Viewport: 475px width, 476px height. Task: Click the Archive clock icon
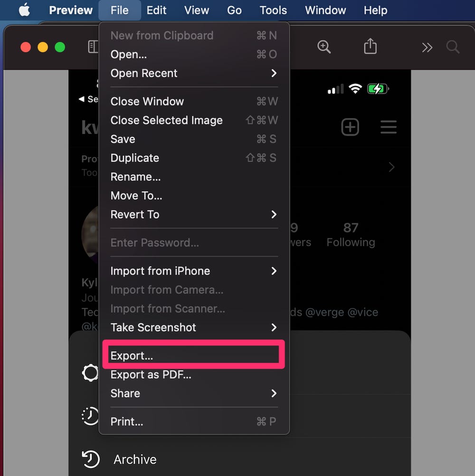coord(90,459)
